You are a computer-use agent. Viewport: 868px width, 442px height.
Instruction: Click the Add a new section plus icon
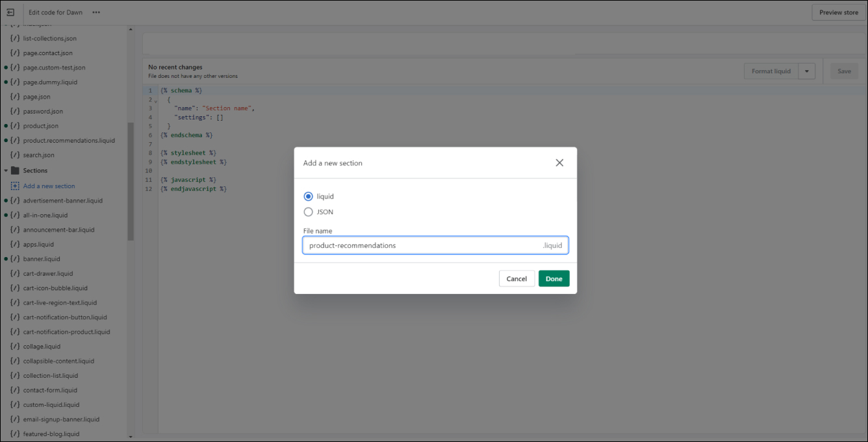tap(15, 186)
